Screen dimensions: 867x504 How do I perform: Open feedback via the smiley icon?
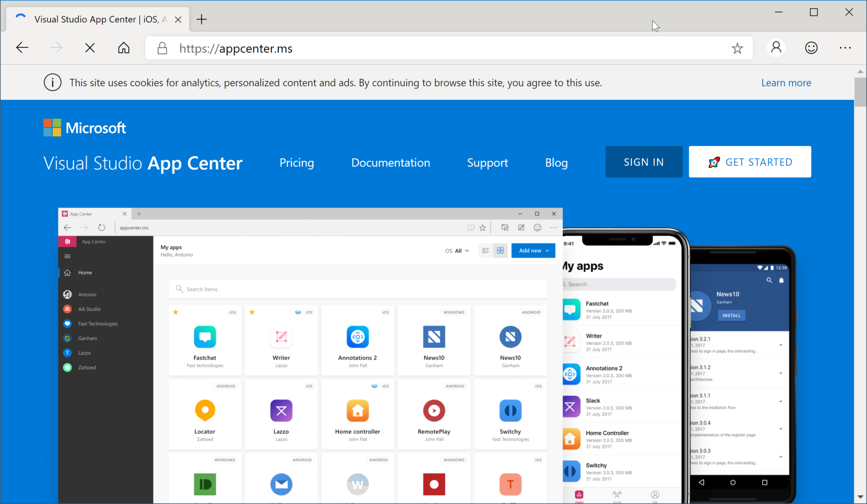point(811,48)
